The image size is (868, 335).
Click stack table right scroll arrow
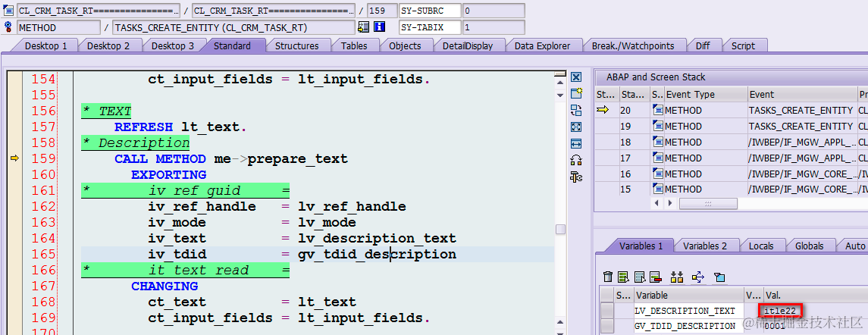click(x=672, y=204)
